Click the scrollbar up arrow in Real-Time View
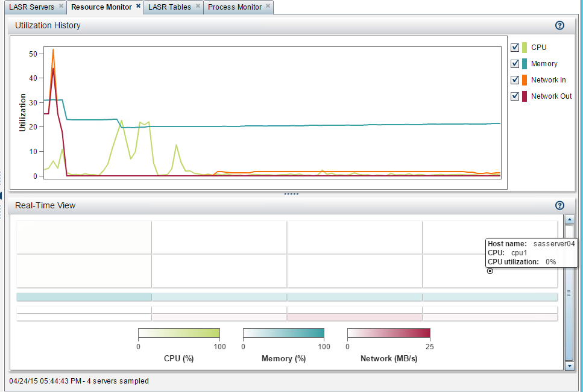This screenshot has height=392, width=583. [569, 220]
